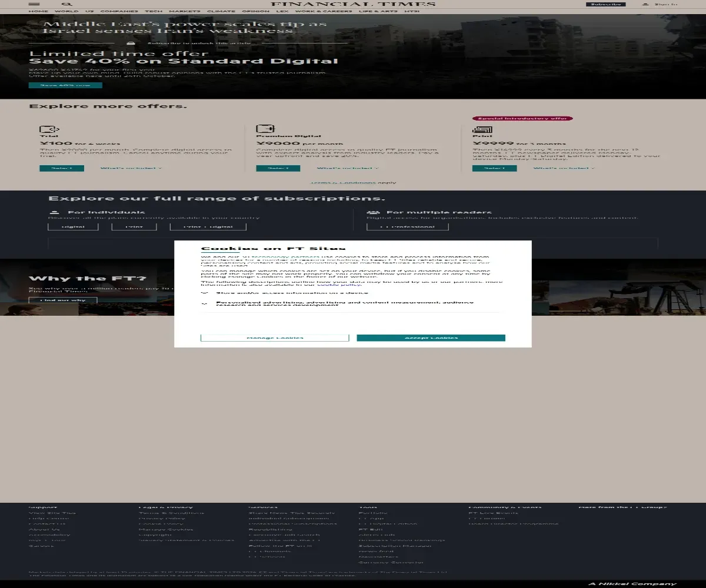The height and width of the screenshot is (588, 706).
Task: Expand Personalised advertising purpose in cookie dialog
Action: tap(204, 304)
